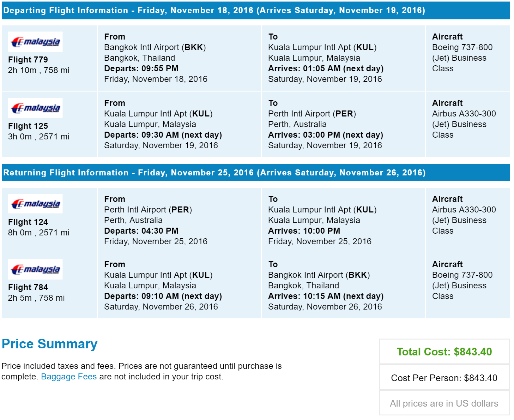Click the Airbus A330-300 aircraft text for Flight 125
This screenshot has width=514, height=420.
click(464, 114)
